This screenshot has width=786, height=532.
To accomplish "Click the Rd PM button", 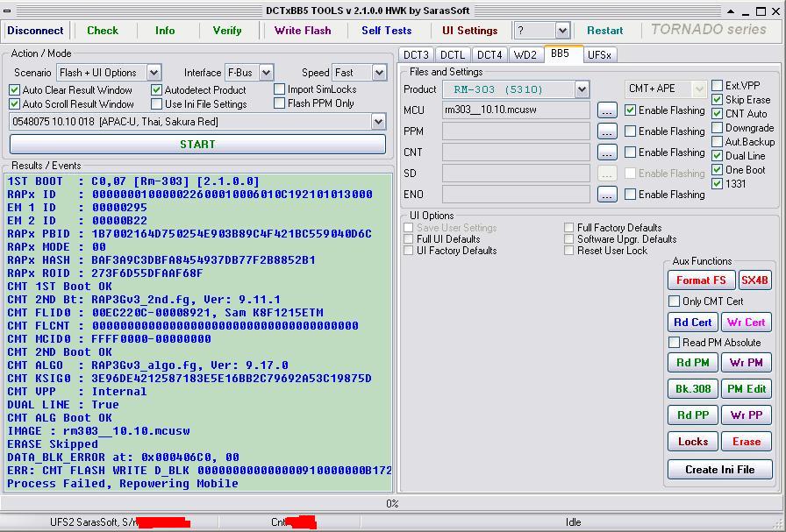I will [x=693, y=363].
